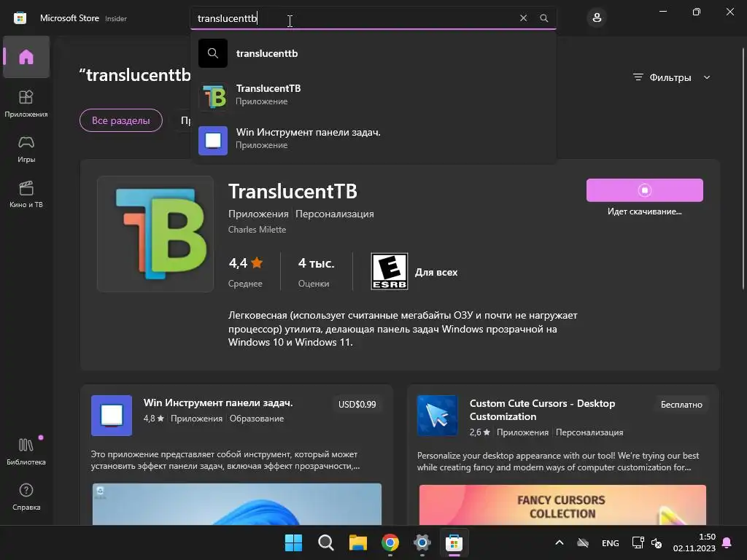Open the Приложения section in the sidebar
The height and width of the screenshot is (560, 747).
[x=26, y=104]
